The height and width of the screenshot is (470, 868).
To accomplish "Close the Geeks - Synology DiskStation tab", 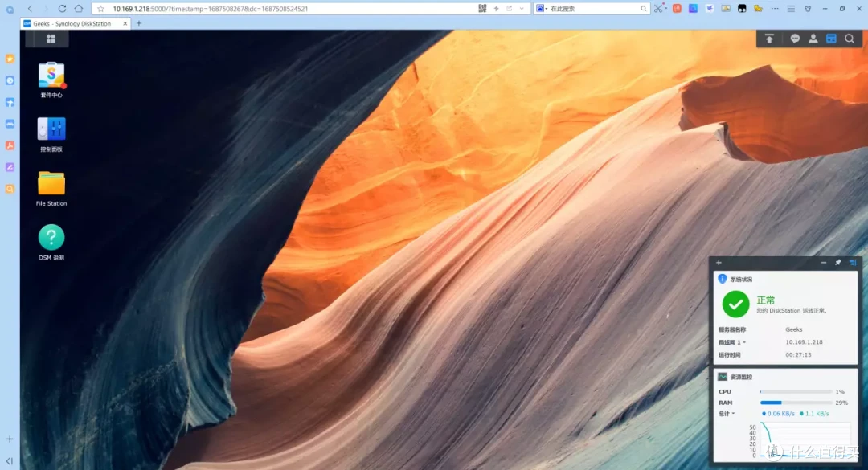I will pyautogui.click(x=125, y=24).
